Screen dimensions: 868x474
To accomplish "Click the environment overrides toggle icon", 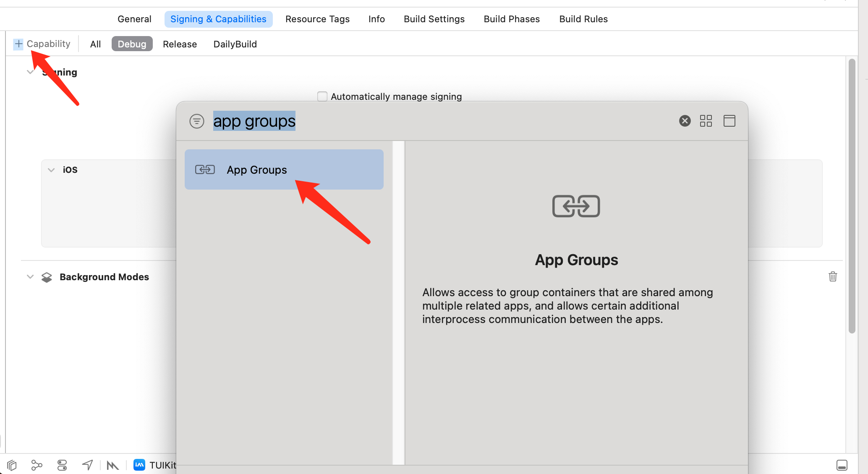I will click(x=62, y=465).
